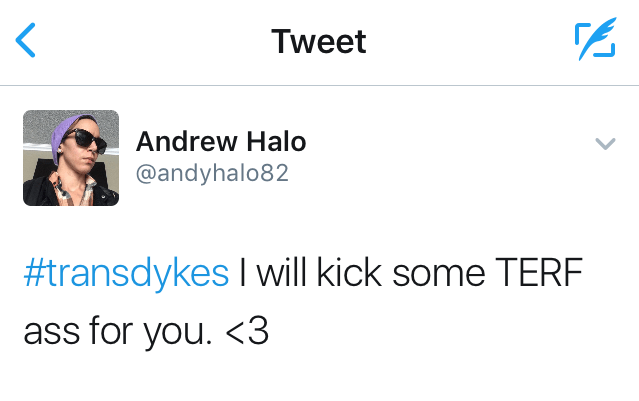This screenshot has width=639, height=401.
Task: Expand the tweet options chevron
Action: [x=604, y=144]
